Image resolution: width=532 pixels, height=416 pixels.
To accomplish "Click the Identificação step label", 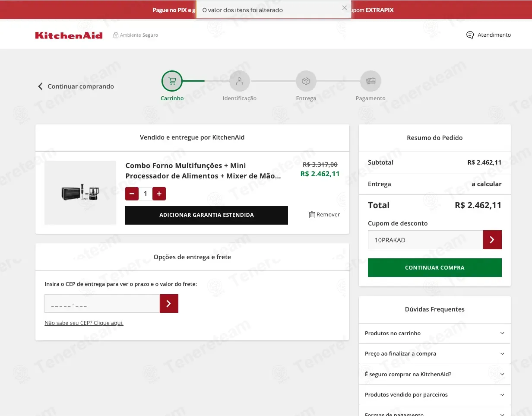I will (x=240, y=98).
